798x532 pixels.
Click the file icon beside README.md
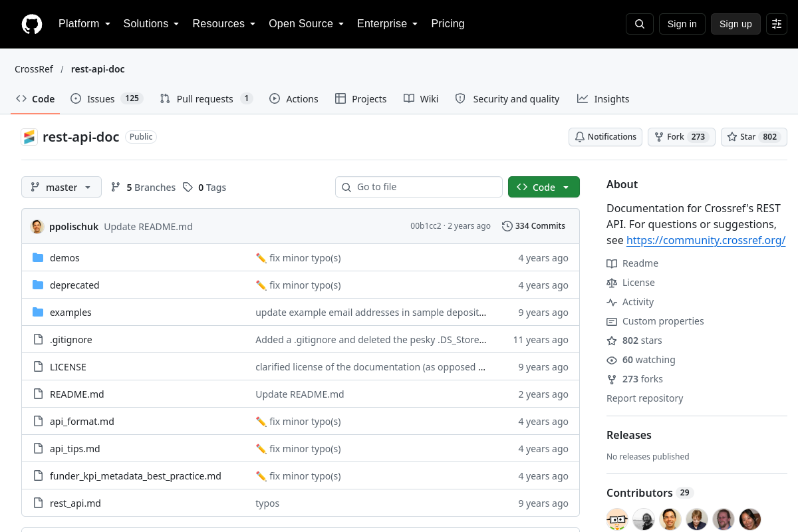coord(38,394)
